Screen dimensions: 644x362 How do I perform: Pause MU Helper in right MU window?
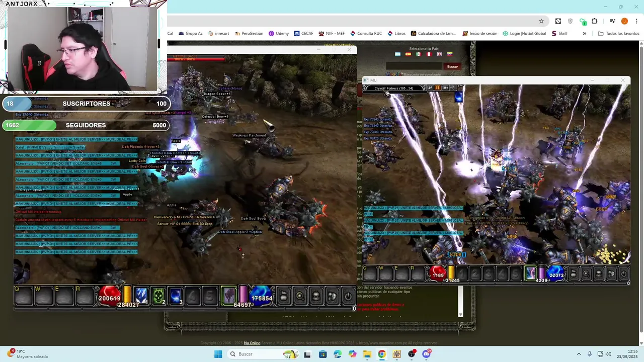[437, 88]
